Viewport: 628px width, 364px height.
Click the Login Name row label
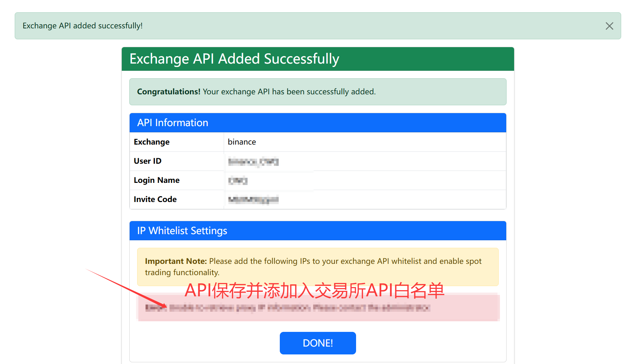156,180
